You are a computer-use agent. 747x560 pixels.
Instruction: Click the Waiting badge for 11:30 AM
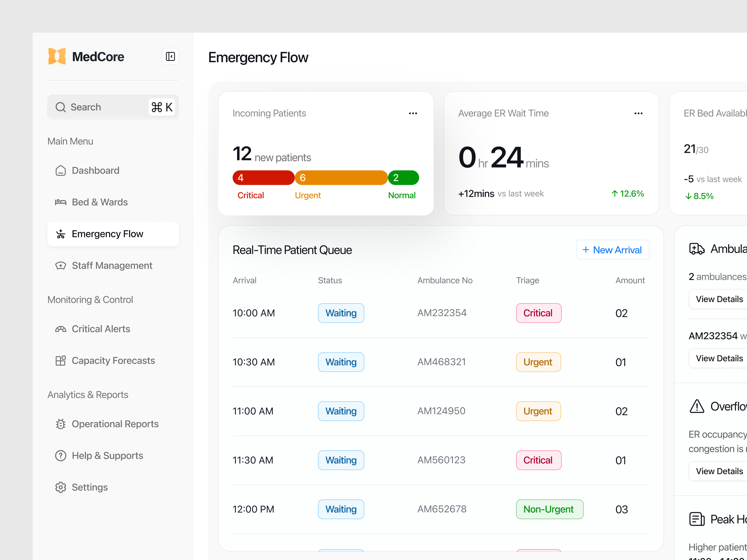341,460
